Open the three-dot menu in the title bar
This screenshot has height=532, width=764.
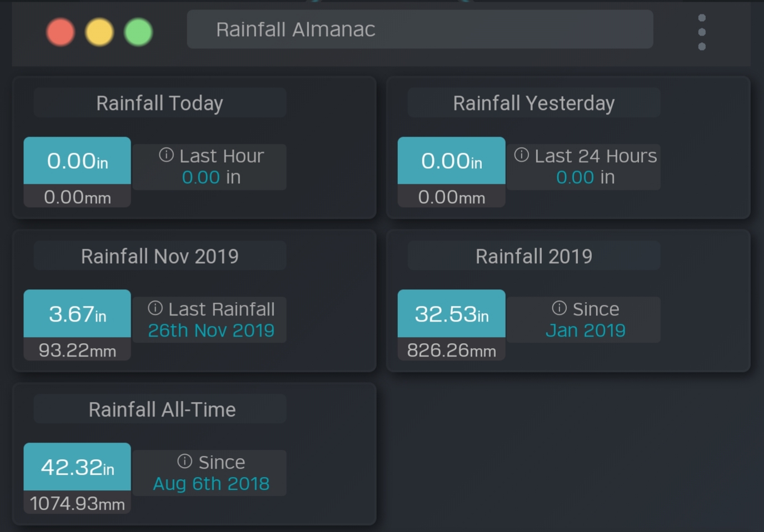pyautogui.click(x=702, y=32)
